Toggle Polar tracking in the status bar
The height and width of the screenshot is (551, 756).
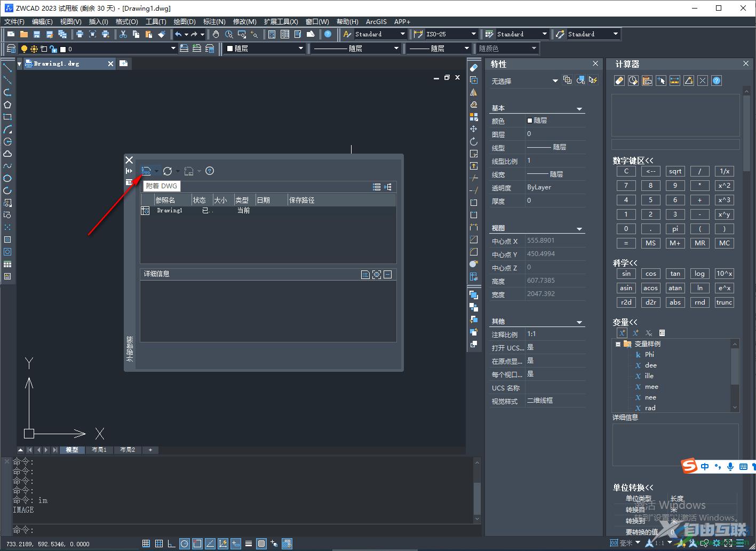click(184, 544)
